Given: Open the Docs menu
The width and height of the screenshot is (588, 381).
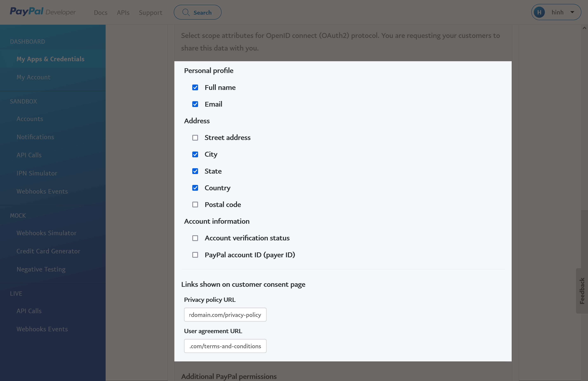Looking at the screenshot, I should tap(100, 12).
